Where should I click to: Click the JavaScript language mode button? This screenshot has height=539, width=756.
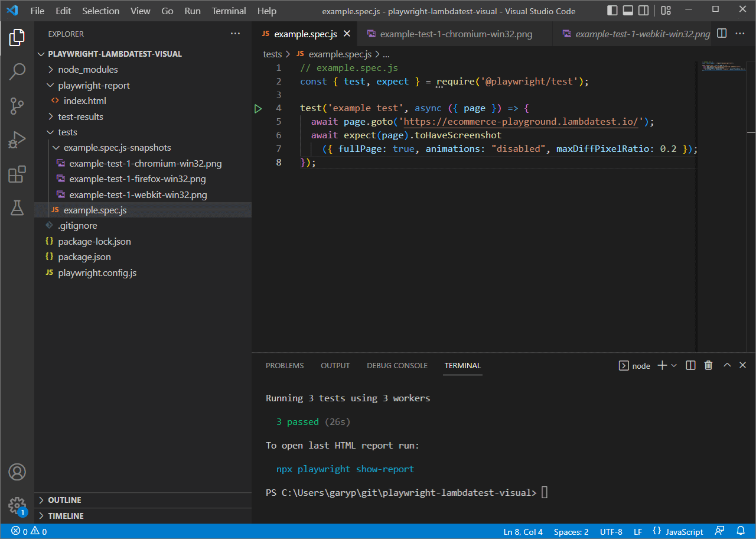684,531
